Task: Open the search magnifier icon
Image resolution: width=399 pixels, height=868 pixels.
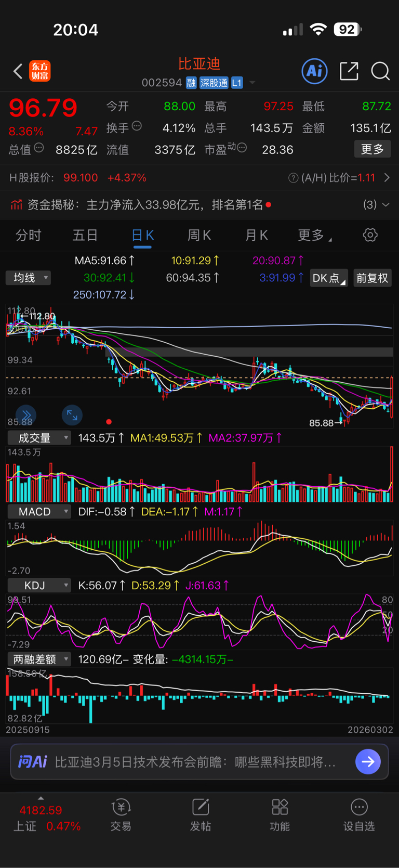Action: (380, 71)
